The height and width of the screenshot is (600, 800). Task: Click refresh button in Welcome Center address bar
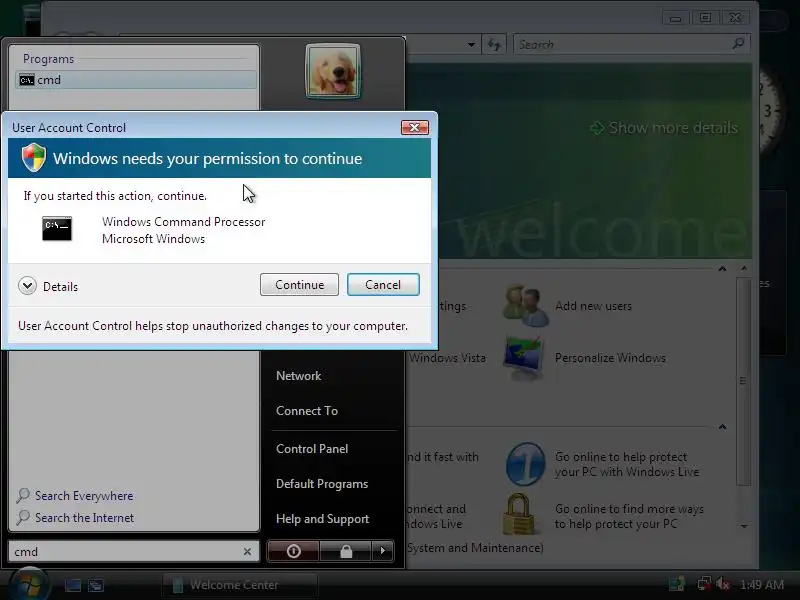[494, 44]
